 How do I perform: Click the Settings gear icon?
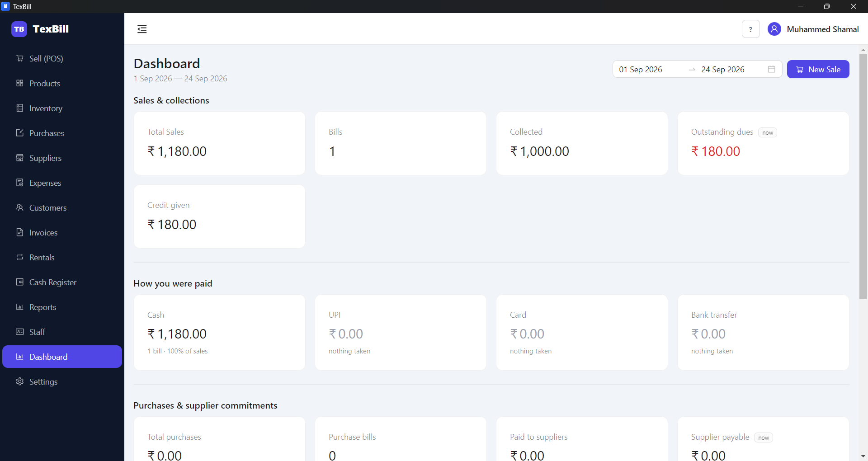pyautogui.click(x=20, y=381)
